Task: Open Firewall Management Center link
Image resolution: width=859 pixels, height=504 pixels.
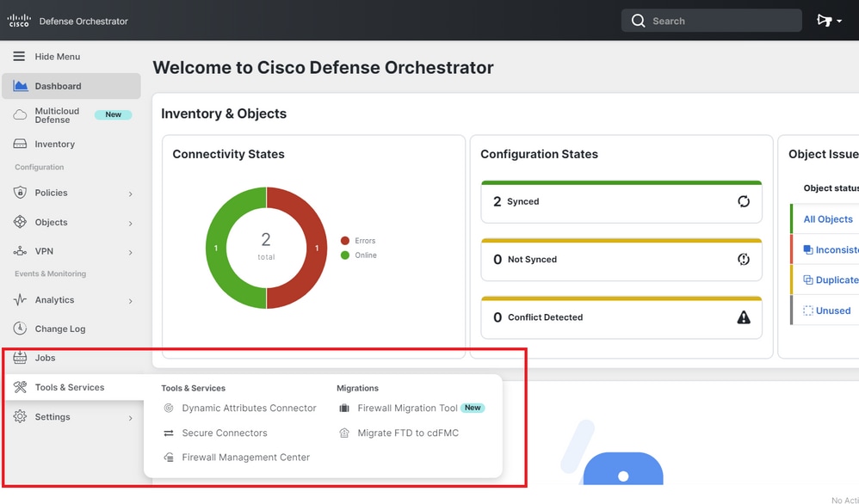Action: click(245, 458)
